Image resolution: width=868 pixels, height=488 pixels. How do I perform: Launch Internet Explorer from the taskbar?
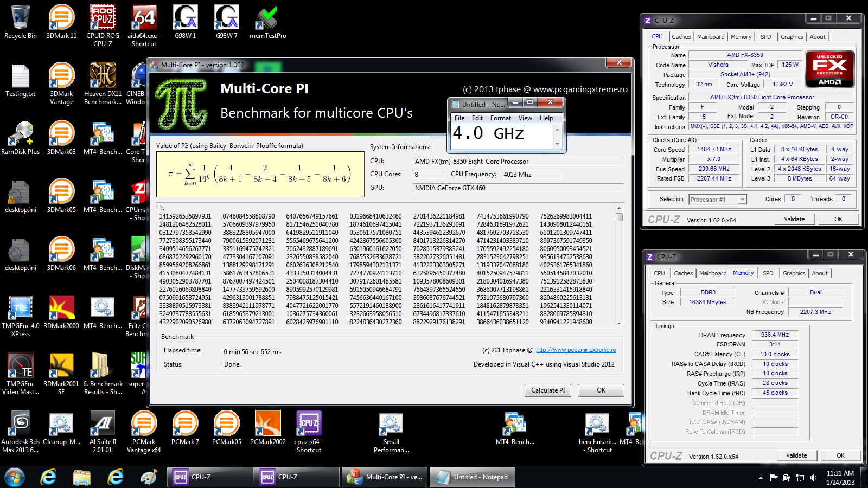coord(49,477)
